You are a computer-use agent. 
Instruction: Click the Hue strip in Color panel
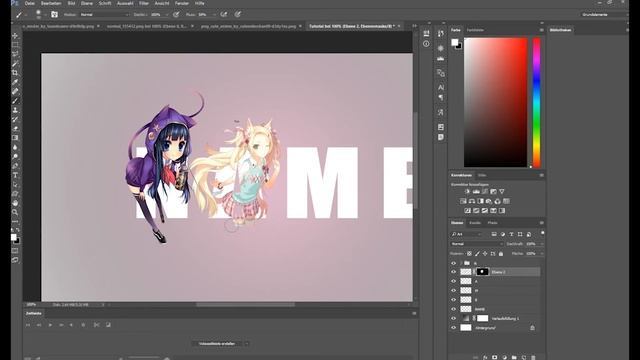pos(536,102)
